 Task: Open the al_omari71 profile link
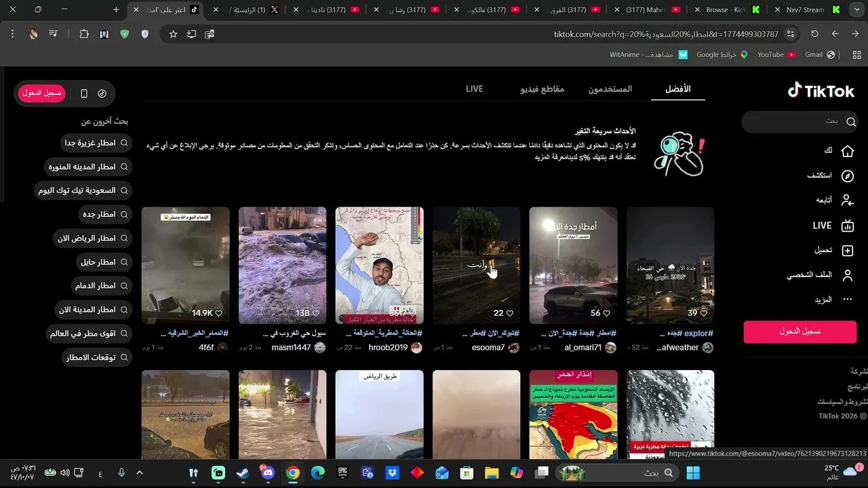pyautogui.click(x=583, y=348)
